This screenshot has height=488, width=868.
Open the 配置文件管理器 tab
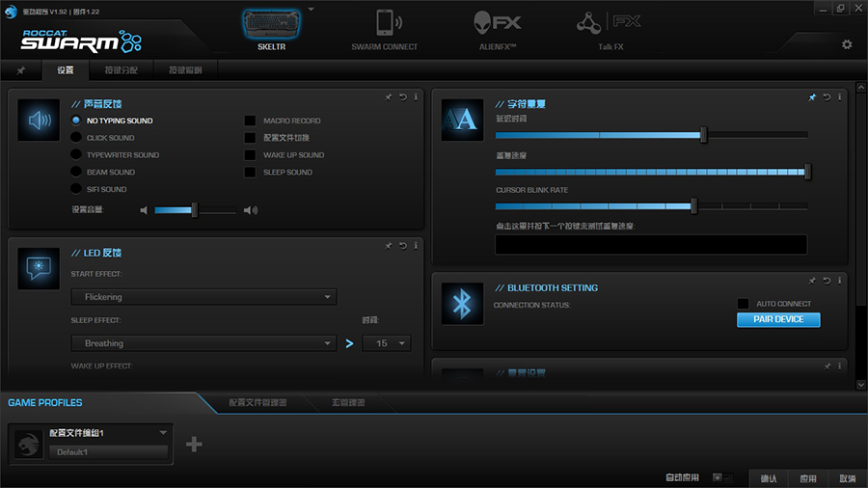tap(258, 402)
